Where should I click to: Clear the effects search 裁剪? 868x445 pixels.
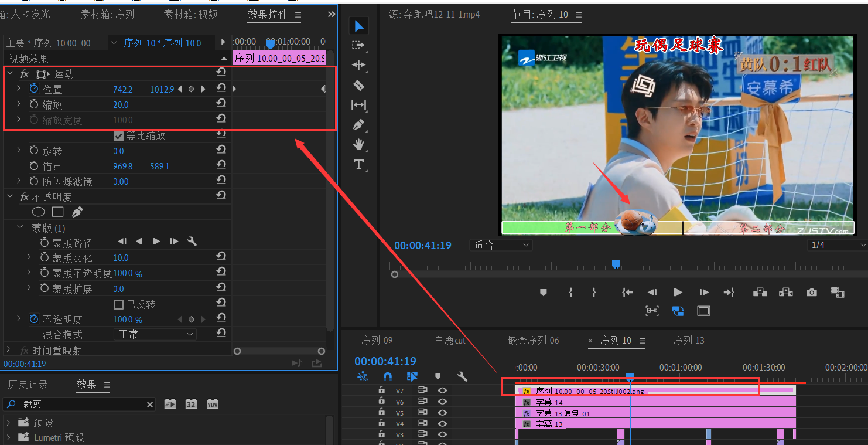pos(150,405)
